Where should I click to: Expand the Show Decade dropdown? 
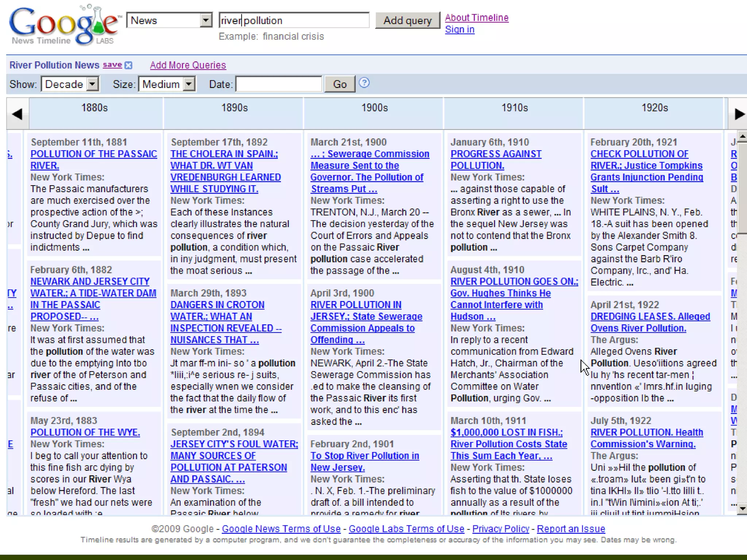pos(93,84)
